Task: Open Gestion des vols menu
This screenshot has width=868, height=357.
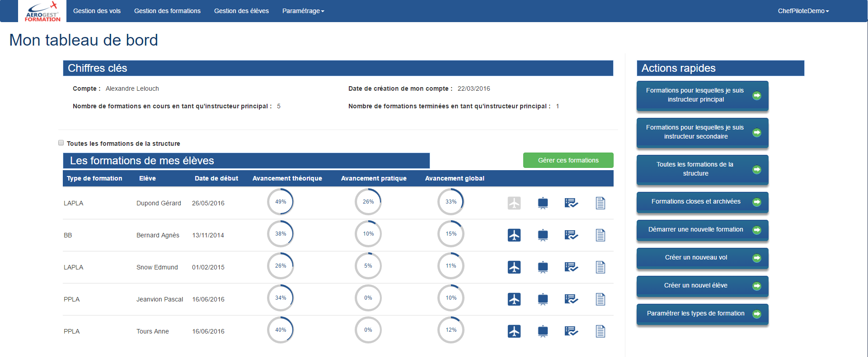Action: 97,11
